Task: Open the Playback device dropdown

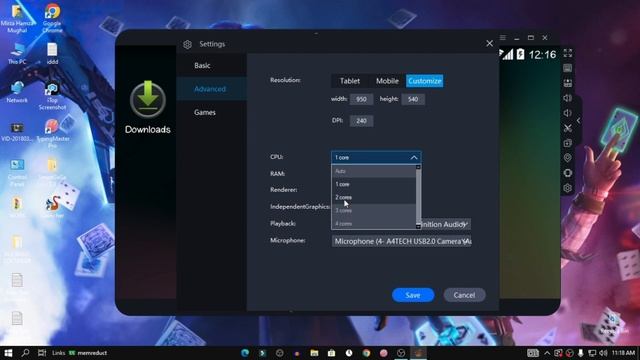Action: click(445, 224)
